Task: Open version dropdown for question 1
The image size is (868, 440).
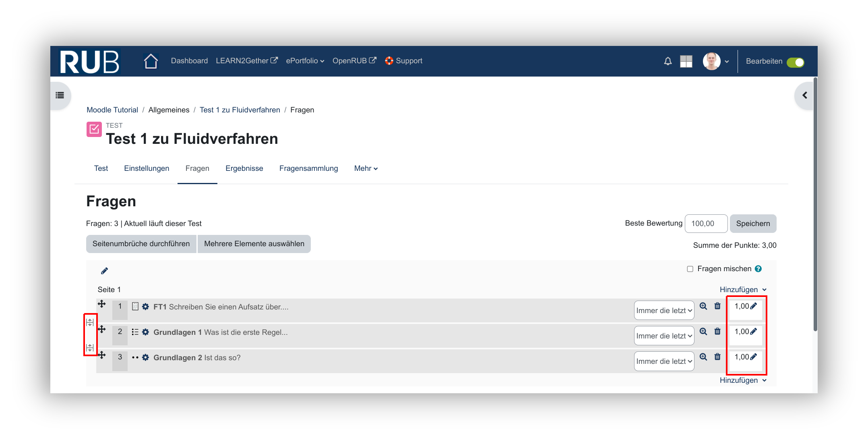Action: click(664, 311)
